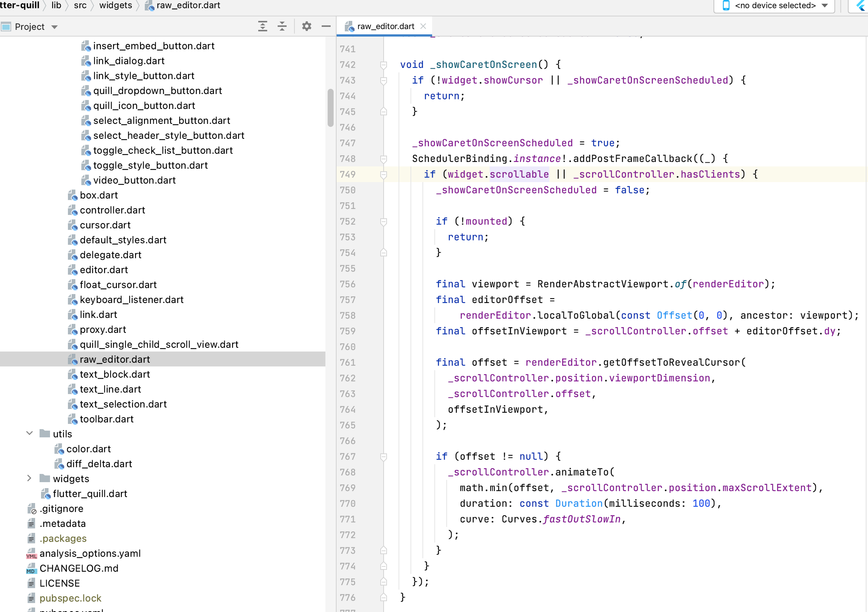Image resolution: width=868 pixels, height=612 pixels.
Task: Open pubspec.lock in the editor
Action: click(x=70, y=599)
